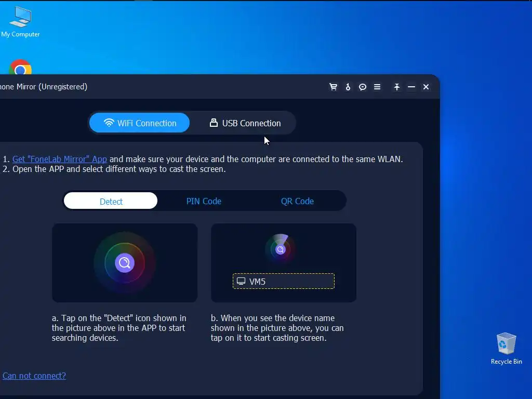Open the hamburger menu in title bar
The height and width of the screenshot is (399, 532).
(x=377, y=87)
